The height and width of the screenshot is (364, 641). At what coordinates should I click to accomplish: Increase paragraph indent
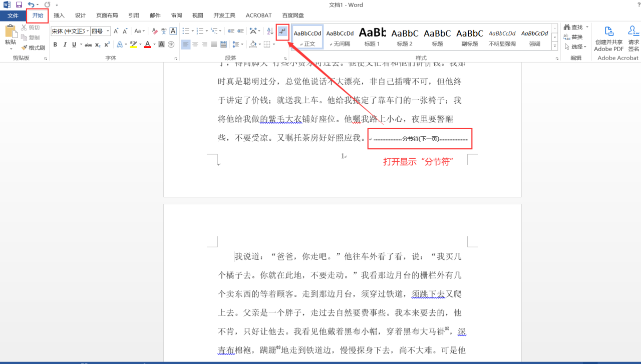[241, 31]
